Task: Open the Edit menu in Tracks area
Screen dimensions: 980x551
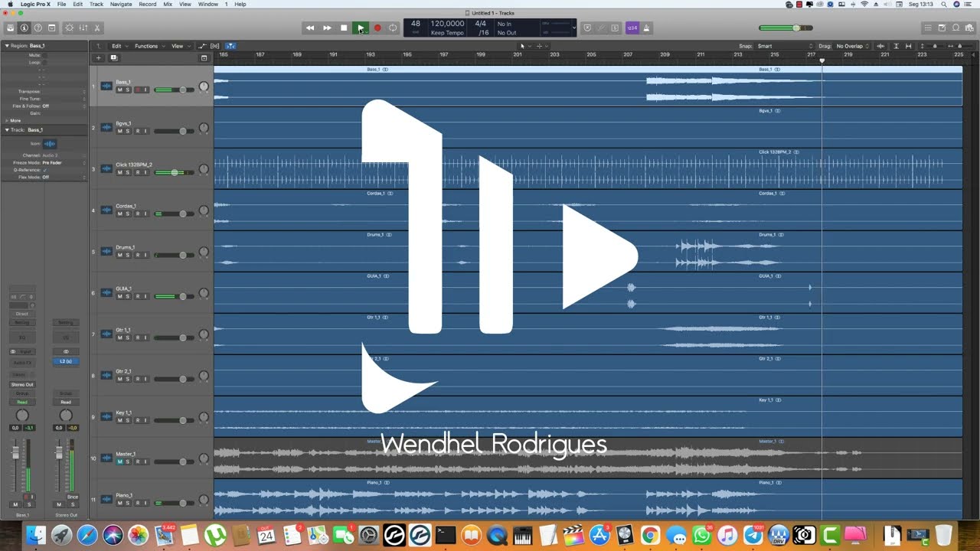Action: coord(119,46)
